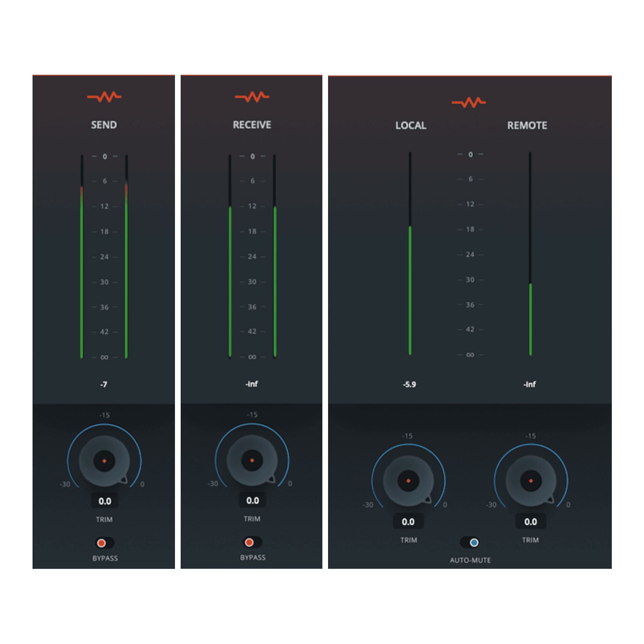
Task: Adjust the RECEIVE TRIM knob
Action: point(252,462)
